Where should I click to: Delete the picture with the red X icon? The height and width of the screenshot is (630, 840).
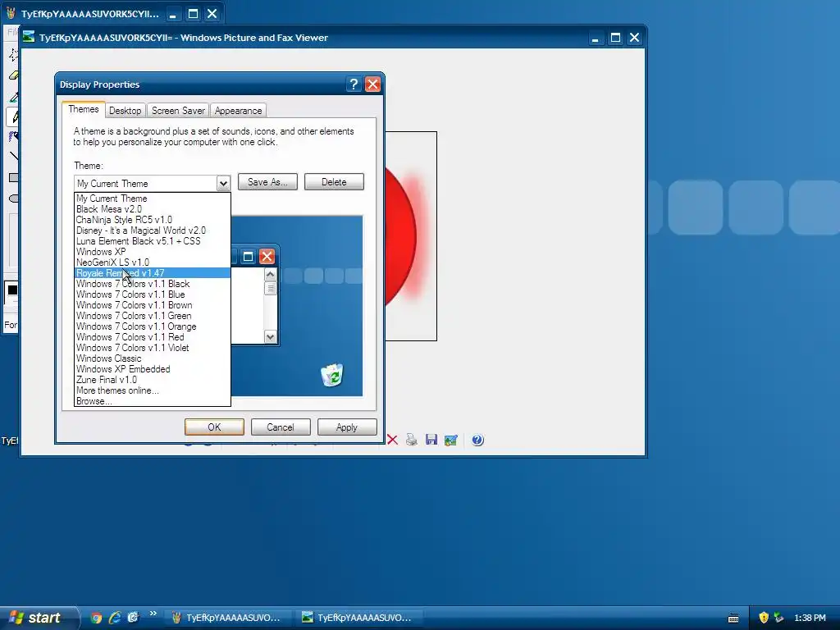[x=392, y=440]
